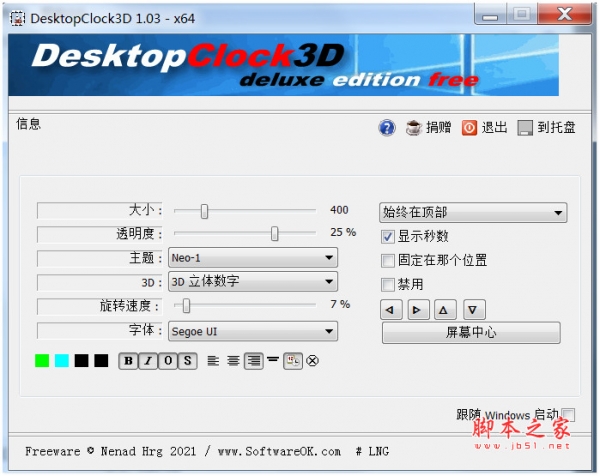
Task: Click the red power exit icon
Action: 469,128
